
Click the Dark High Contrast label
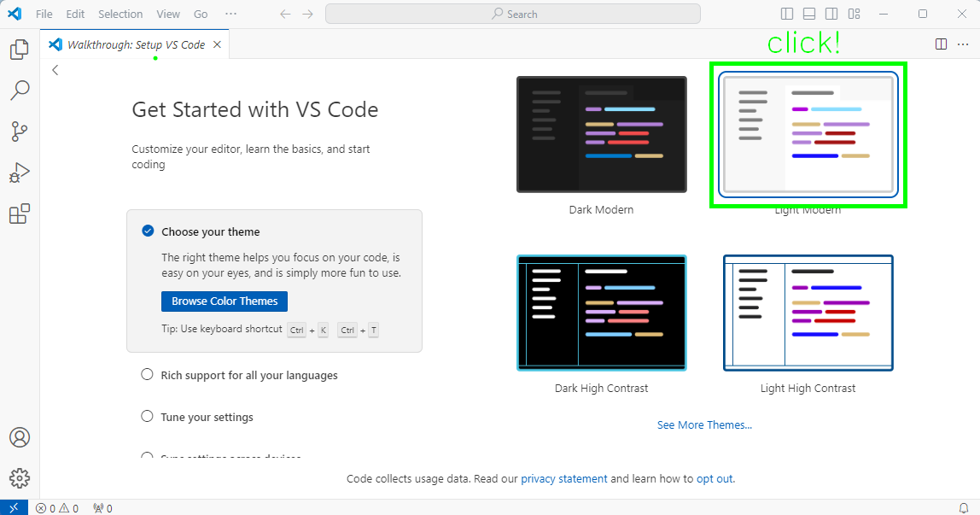[601, 388]
